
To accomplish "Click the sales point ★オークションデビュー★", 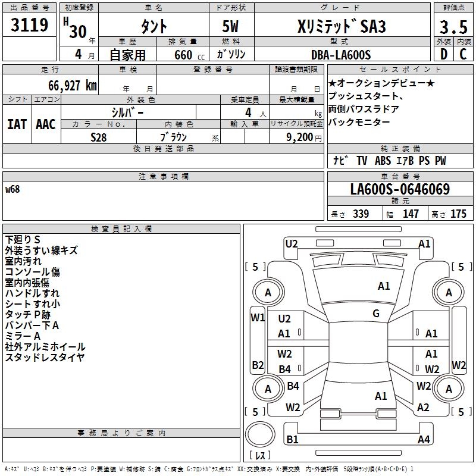I will (x=381, y=83).
